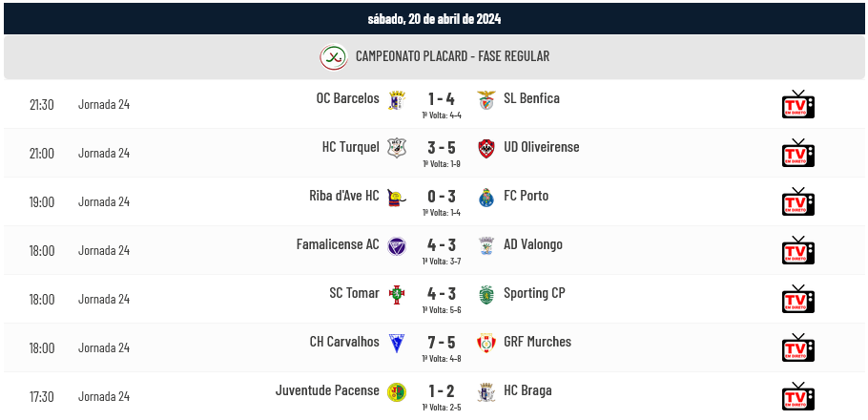Open TV em direto for HC Turquel match
The image size is (868, 420).
(x=797, y=153)
